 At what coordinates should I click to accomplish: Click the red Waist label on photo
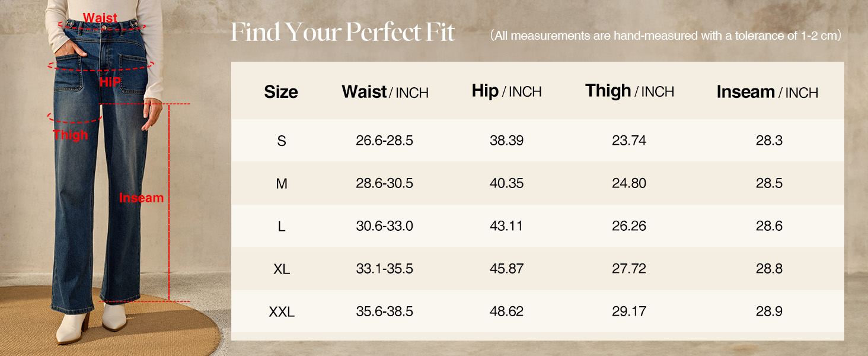(x=100, y=18)
